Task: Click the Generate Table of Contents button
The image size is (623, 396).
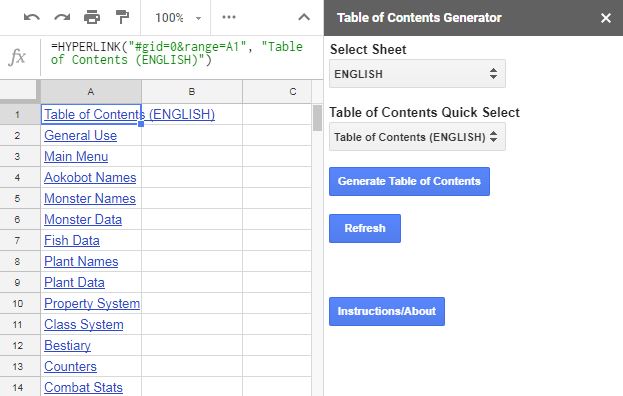Action: click(x=409, y=181)
